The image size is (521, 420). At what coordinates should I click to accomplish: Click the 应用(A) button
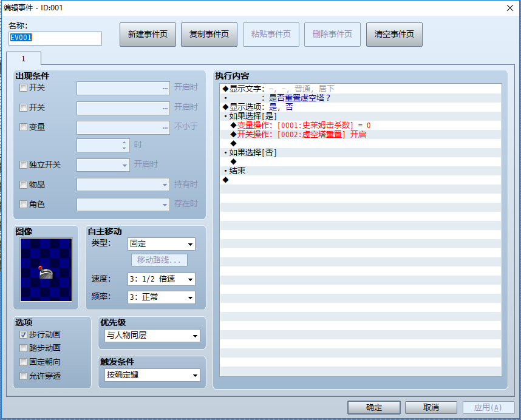488,407
